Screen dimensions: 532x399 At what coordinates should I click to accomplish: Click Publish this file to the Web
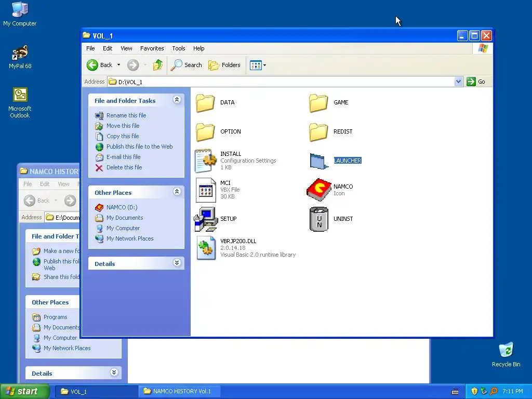(x=139, y=147)
